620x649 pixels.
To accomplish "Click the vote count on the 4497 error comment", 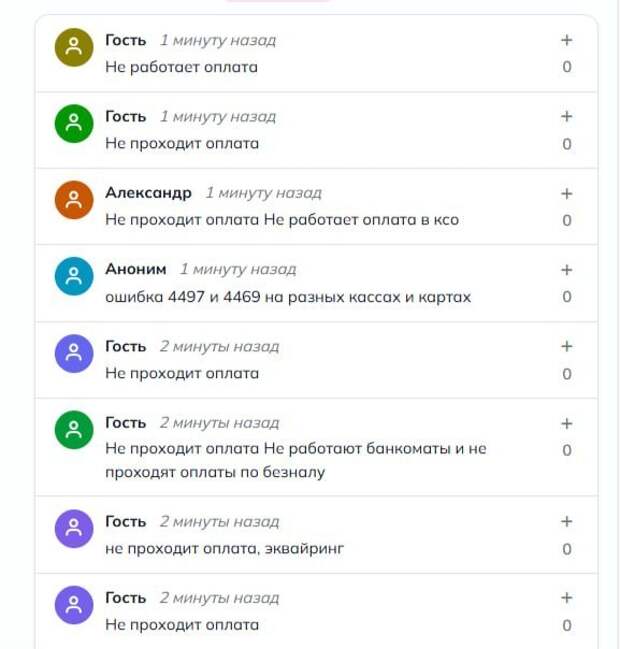I will click(x=566, y=297).
